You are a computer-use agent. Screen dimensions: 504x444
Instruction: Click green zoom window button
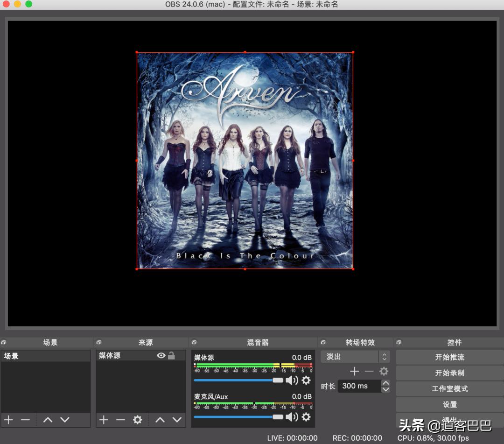tap(28, 4)
